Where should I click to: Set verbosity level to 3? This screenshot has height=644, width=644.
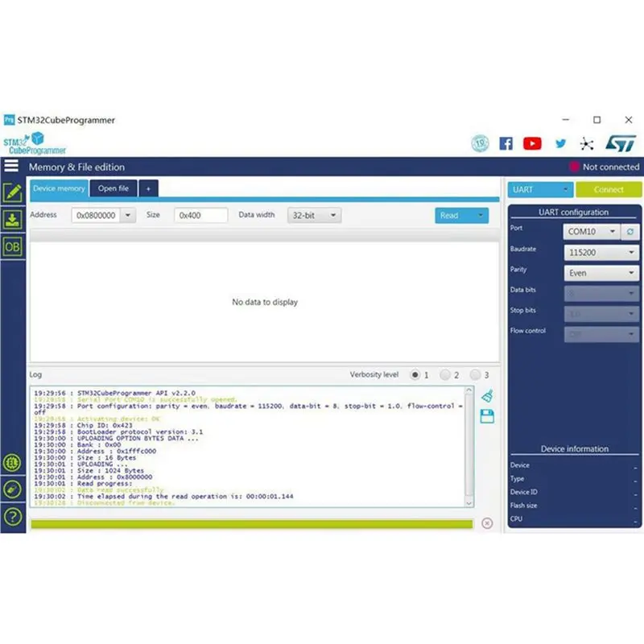click(x=475, y=374)
